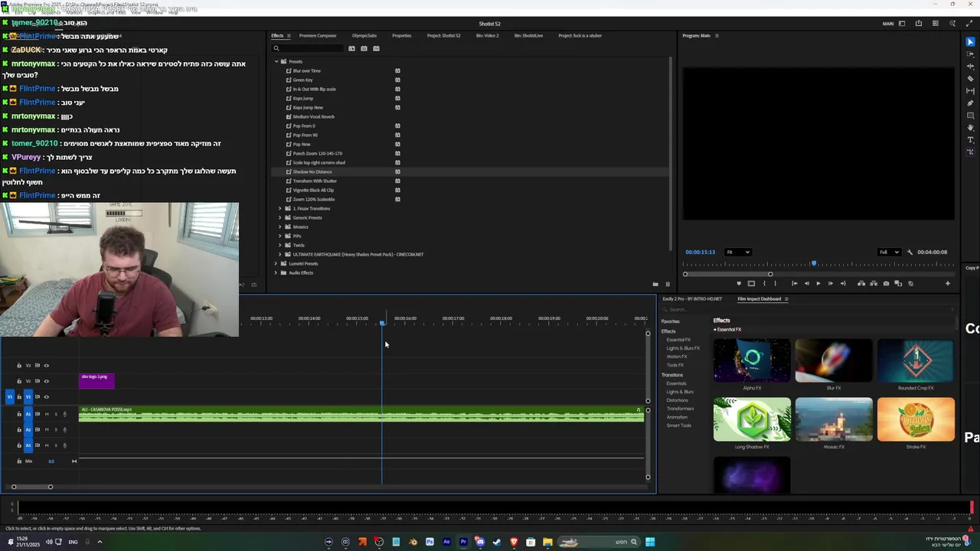The height and width of the screenshot is (551, 980).
Task: Click the New Custom Bin folder icon
Action: point(655,284)
